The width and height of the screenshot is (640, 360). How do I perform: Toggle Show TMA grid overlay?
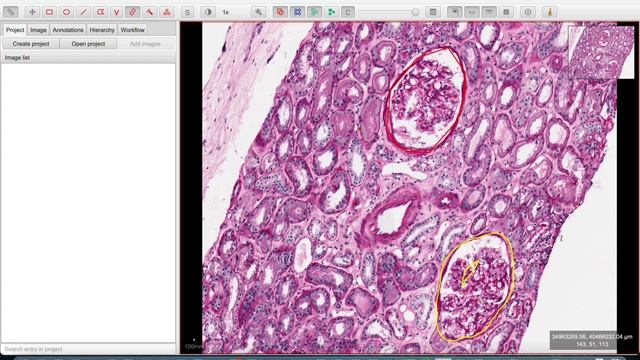298,12
